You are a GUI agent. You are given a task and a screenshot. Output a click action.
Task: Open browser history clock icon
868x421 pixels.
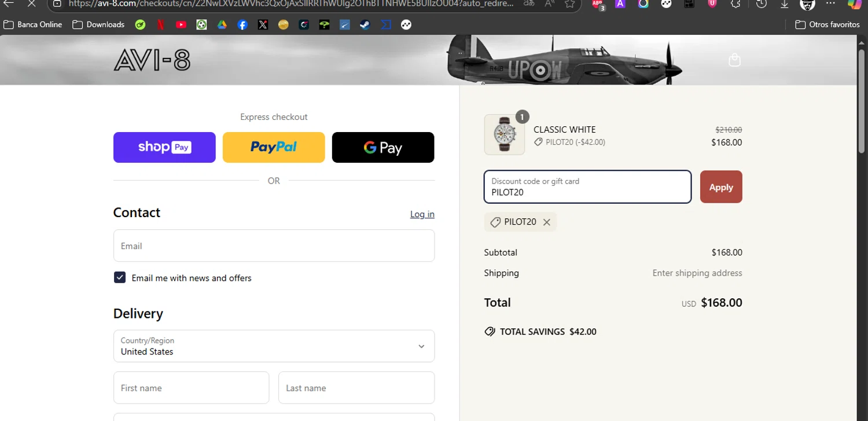(x=762, y=3)
